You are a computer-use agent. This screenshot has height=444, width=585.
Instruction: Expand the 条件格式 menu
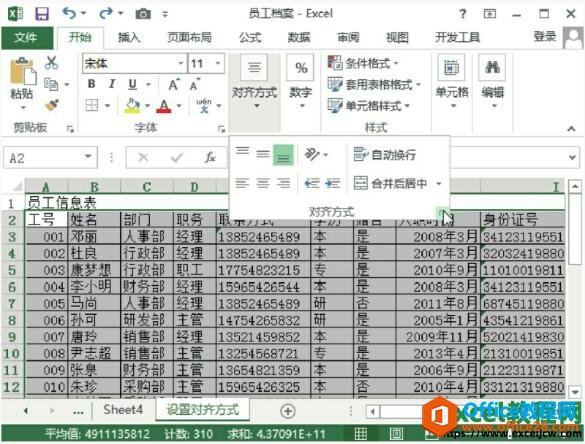[363, 63]
